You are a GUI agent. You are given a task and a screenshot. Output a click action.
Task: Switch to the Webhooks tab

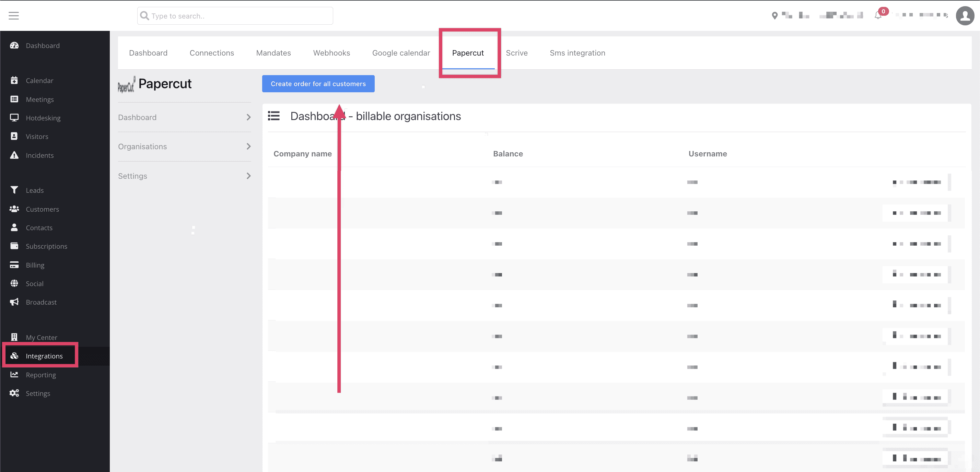tap(331, 53)
